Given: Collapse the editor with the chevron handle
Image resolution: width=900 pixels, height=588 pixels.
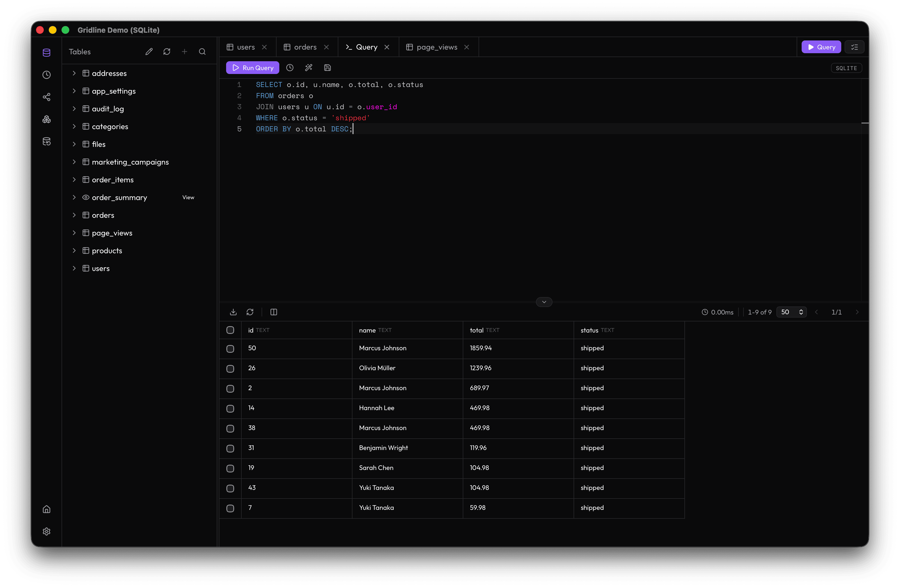Looking at the screenshot, I should coord(544,302).
